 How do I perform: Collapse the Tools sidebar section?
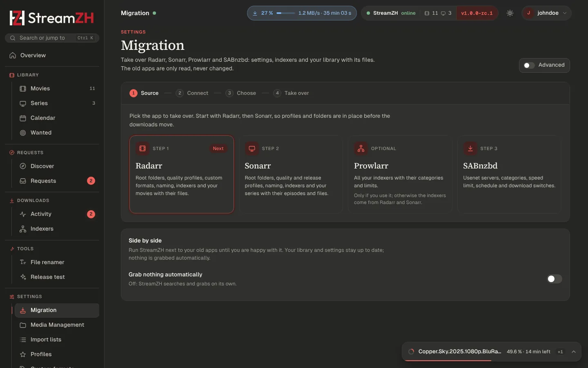click(52, 249)
